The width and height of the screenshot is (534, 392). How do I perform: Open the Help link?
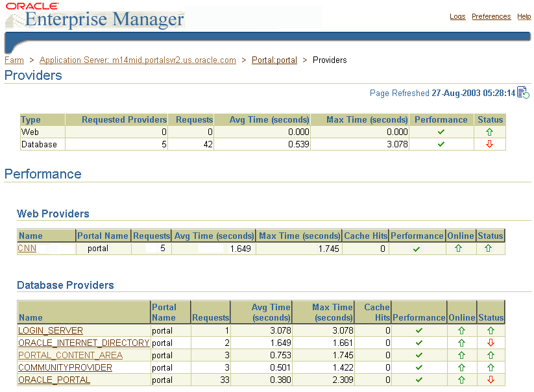(x=524, y=16)
